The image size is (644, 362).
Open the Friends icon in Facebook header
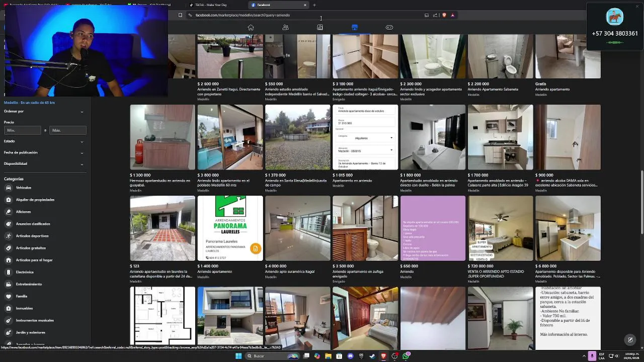pos(285,27)
